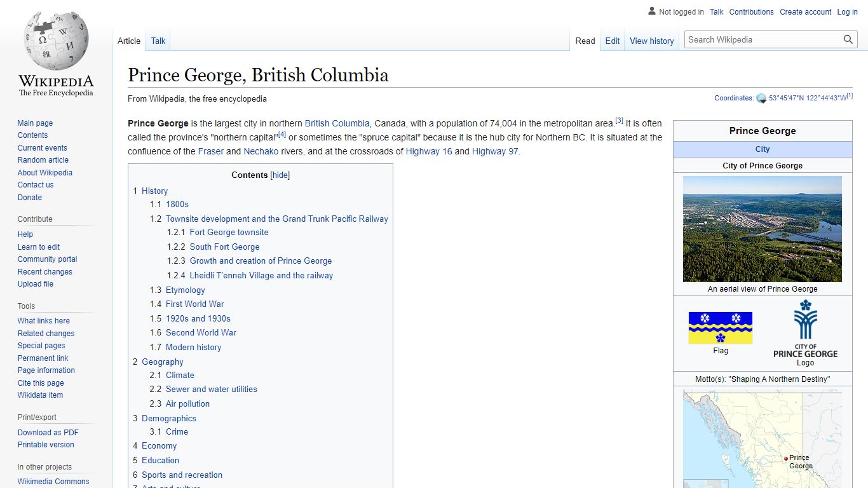Open the View history tab
The height and width of the screenshot is (488, 868).
tap(651, 41)
